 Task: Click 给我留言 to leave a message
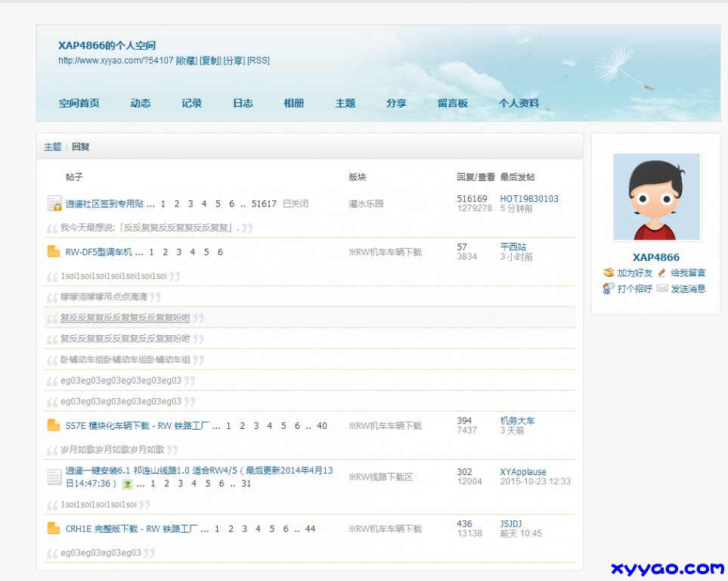[x=688, y=273]
